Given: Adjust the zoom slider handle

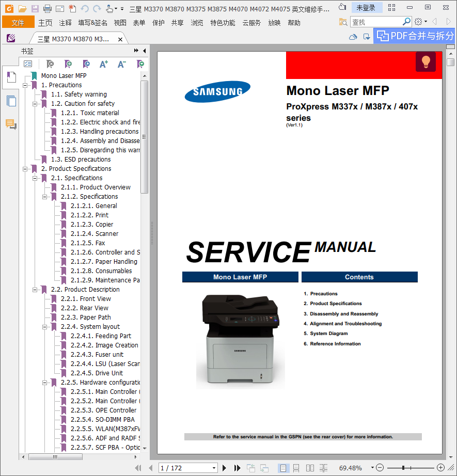Looking at the screenshot, I should coord(403,468).
